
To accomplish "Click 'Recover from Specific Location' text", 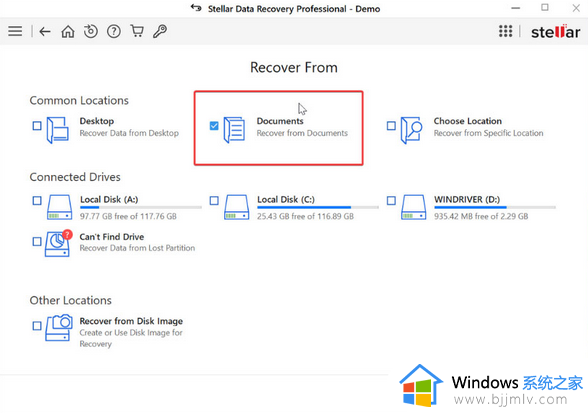I will [488, 133].
